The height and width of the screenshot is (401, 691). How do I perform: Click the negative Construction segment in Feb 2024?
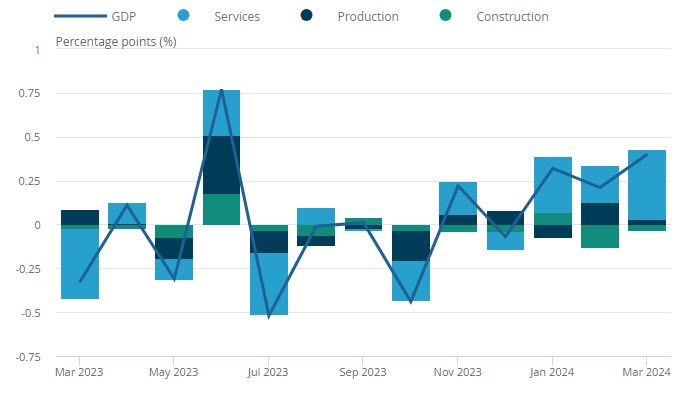click(x=600, y=236)
